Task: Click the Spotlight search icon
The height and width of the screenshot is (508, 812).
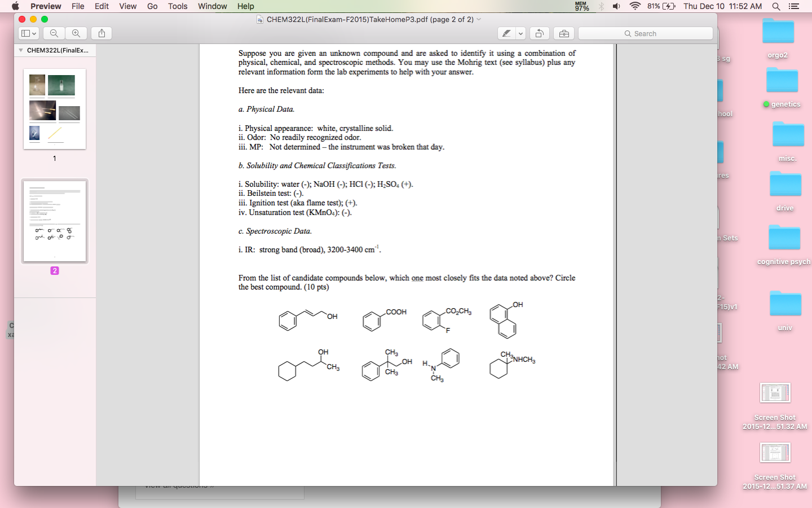Action: point(776,6)
